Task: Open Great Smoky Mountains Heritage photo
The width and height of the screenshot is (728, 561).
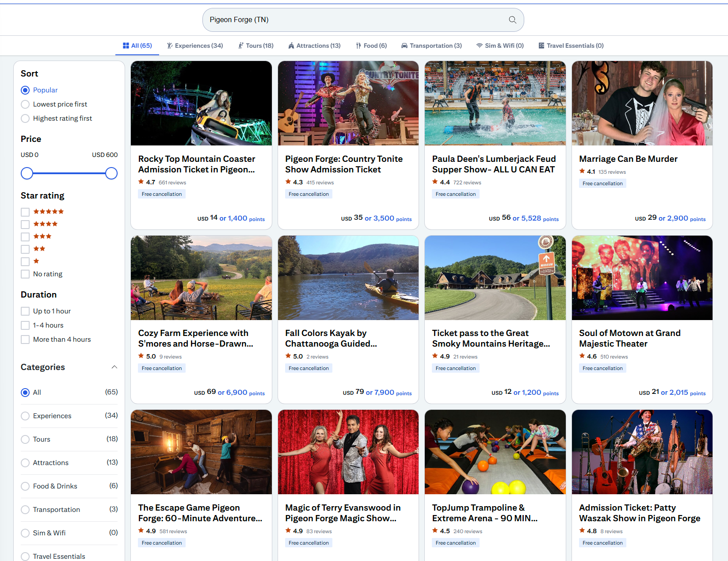Action: point(495,278)
